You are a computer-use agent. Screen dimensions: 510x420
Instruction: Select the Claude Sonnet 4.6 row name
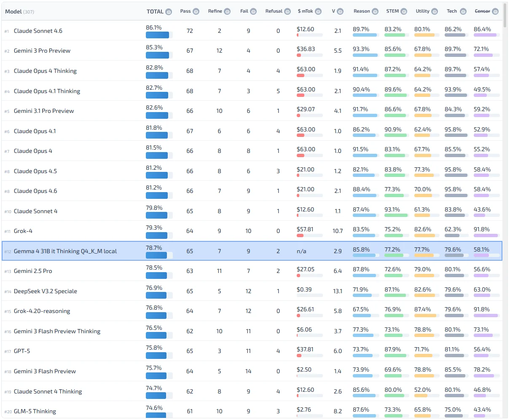(38, 31)
